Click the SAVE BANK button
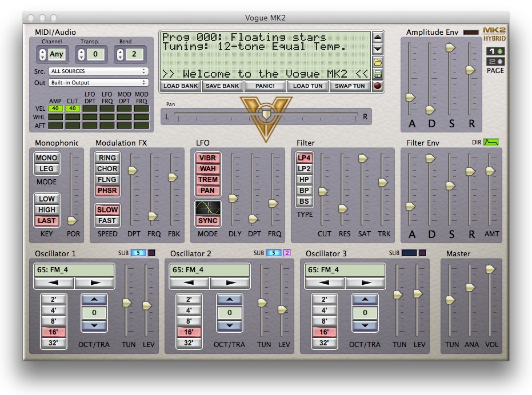The image size is (532, 395). click(x=222, y=86)
